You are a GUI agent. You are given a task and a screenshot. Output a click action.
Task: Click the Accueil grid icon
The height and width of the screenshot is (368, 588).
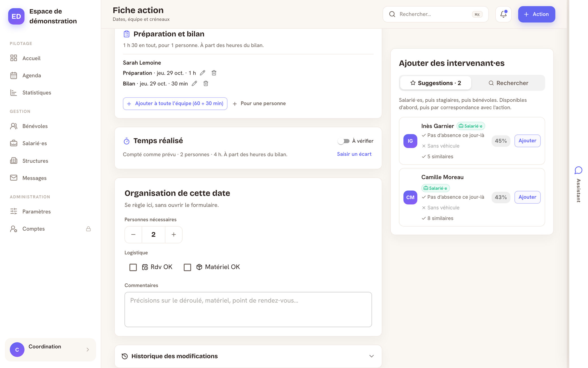pyautogui.click(x=14, y=58)
